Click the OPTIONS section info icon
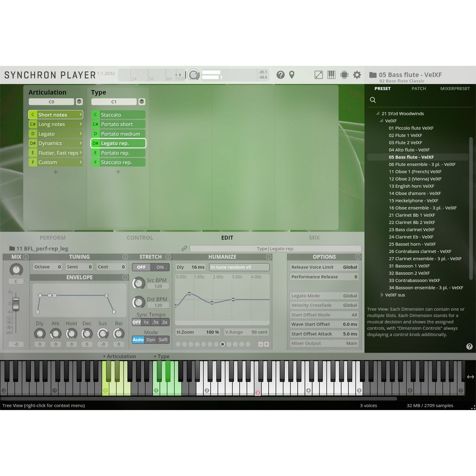The width and height of the screenshot is (476, 476). (358, 257)
